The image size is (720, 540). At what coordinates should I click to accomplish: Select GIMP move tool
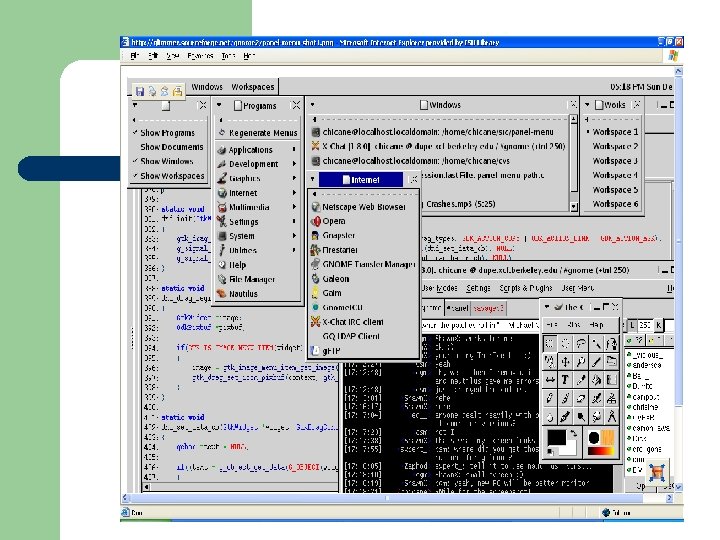565,362
